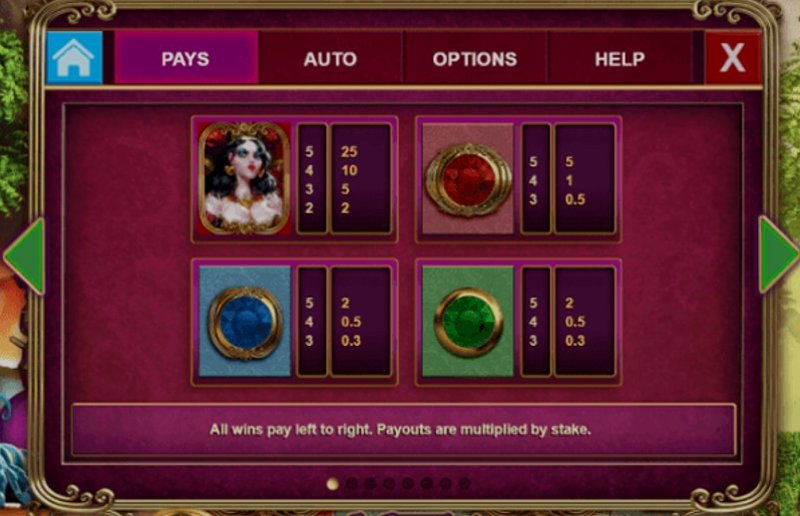This screenshot has width=800, height=516.
Task: Switch to the AUTO tab
Action: [x=330, y=58]
